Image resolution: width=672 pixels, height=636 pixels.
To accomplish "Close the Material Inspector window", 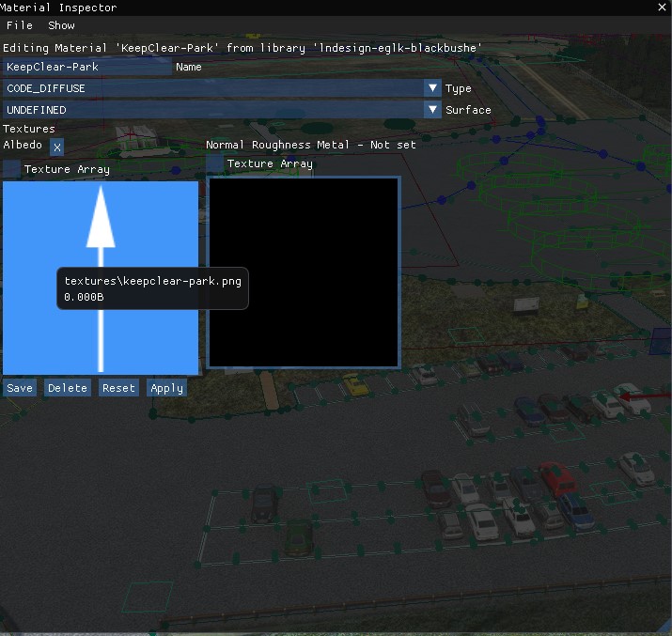I will (661, 8).
